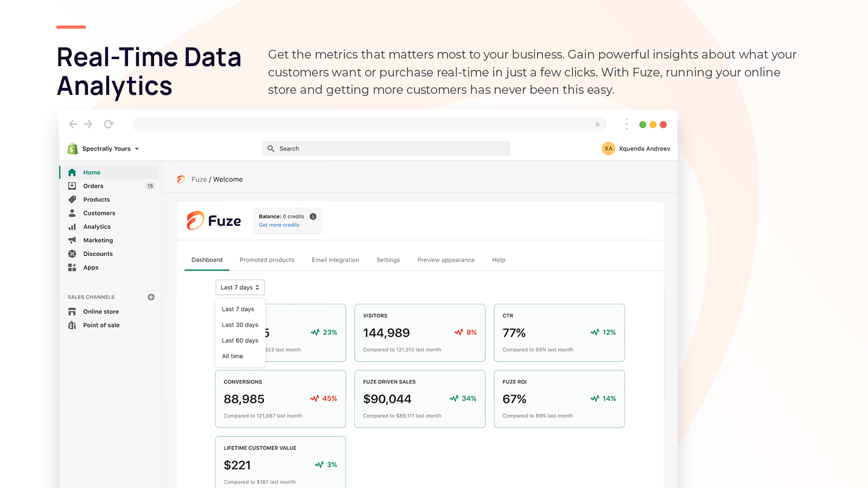Click the Fuze logo in the app header

[x=213, y=221]
